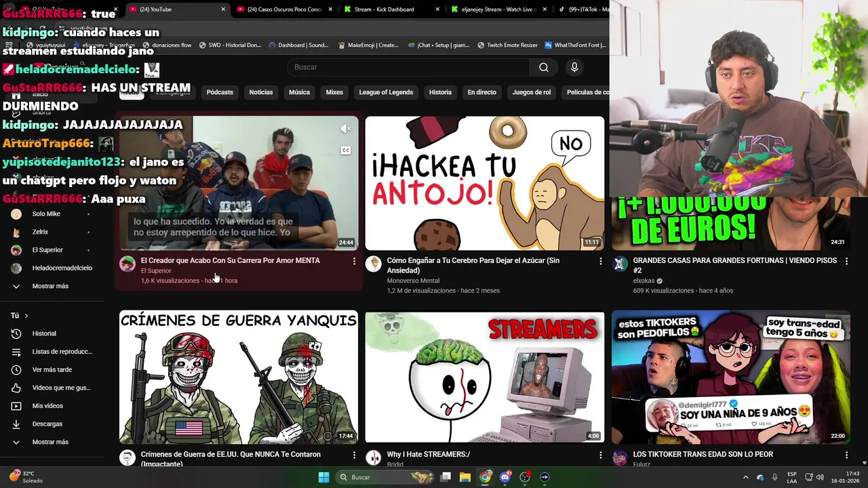Viewport: 868px width, 488px height.
Task: Open options menu for Cómo Engañar a Tu Cerebro video
Action: [x=600, y=261]
